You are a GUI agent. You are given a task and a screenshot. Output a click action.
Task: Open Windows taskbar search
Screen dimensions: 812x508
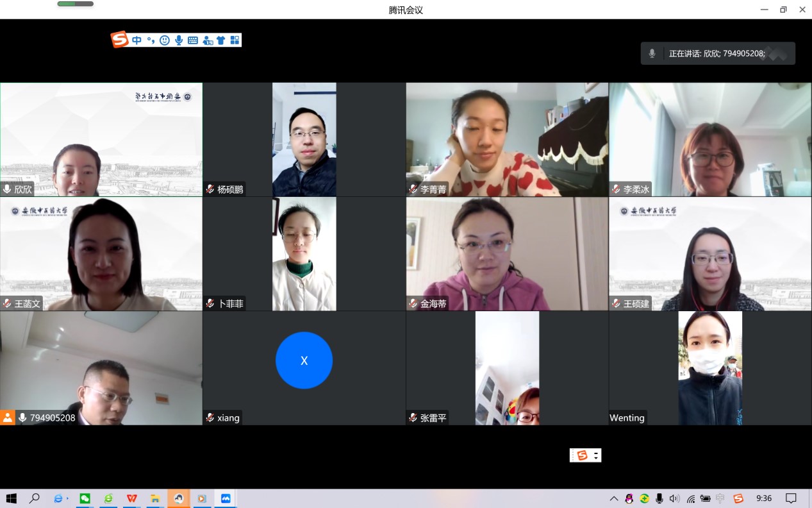[x=35, y=498]
